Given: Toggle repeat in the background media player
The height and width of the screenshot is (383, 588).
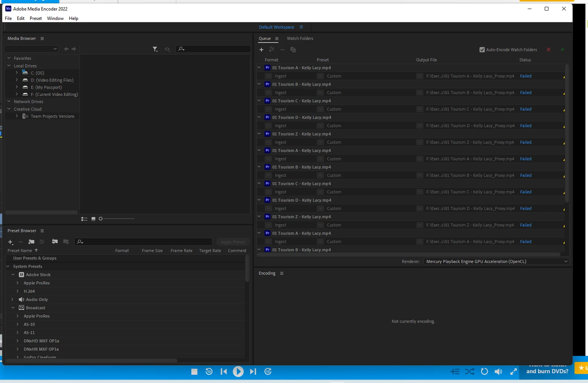Looking at the screenshot, I should point(484,372).
